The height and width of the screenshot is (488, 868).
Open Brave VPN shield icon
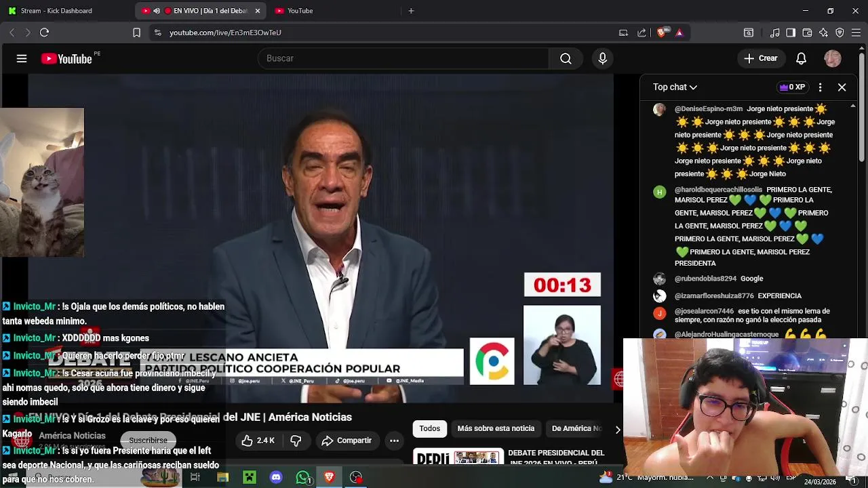point(840,33)
